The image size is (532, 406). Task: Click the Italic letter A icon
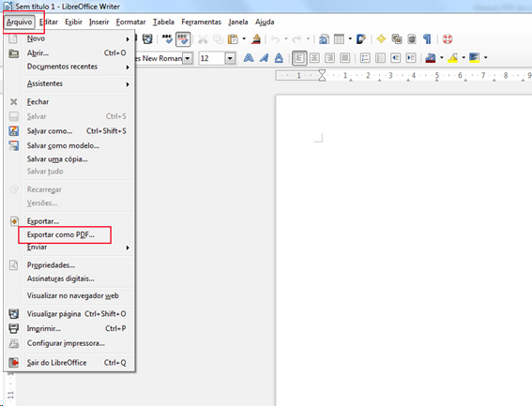pos(264,58)
